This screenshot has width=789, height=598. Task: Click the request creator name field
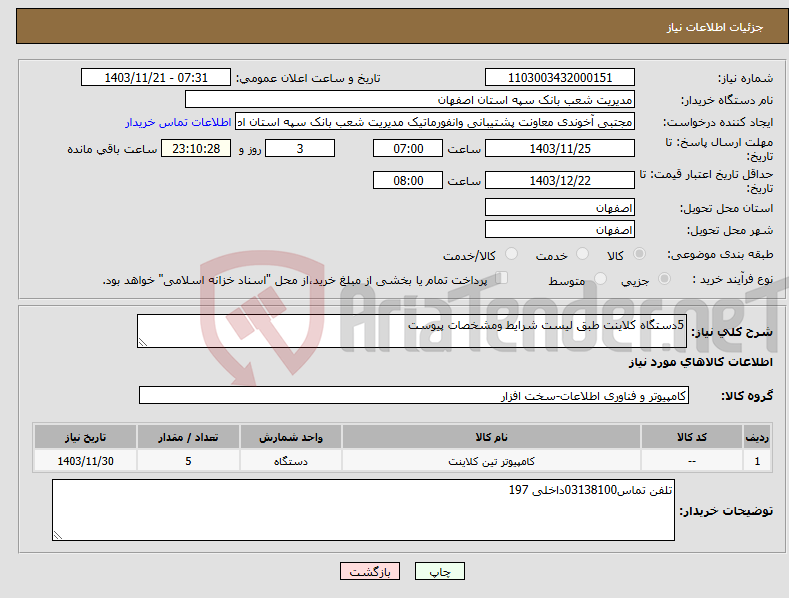pos(435,122)
